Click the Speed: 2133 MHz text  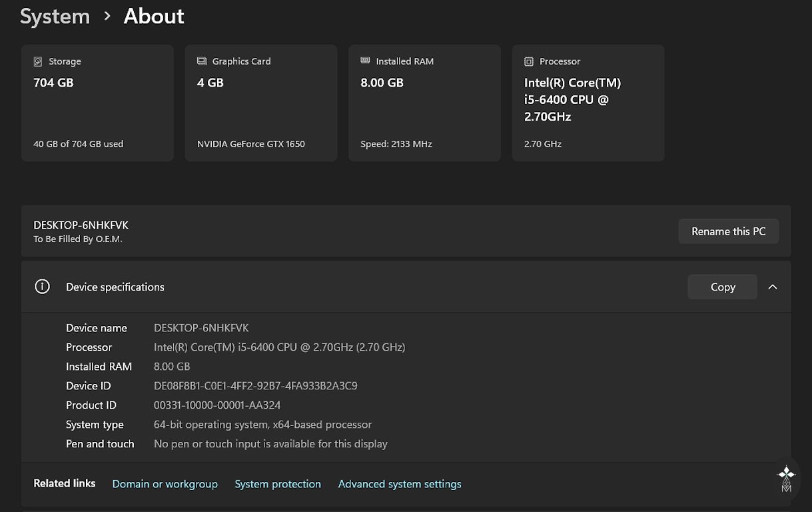coord(396,144)
